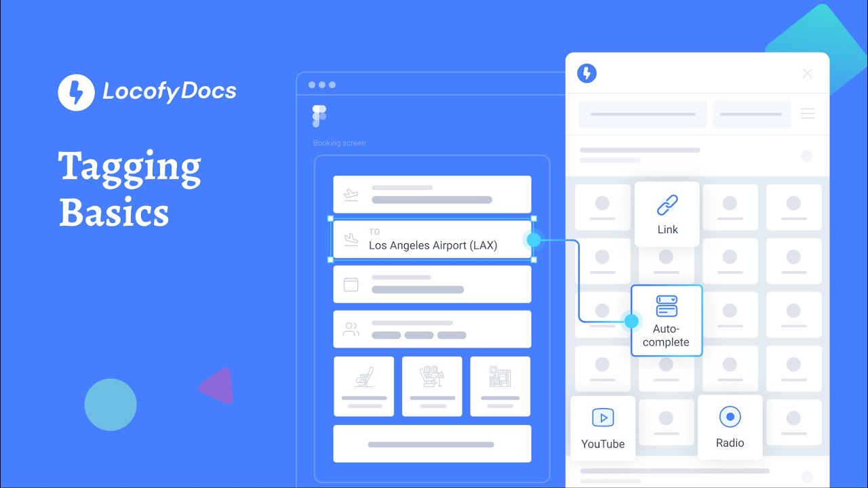Click the Figma logo in the design window

pos(319,116)
